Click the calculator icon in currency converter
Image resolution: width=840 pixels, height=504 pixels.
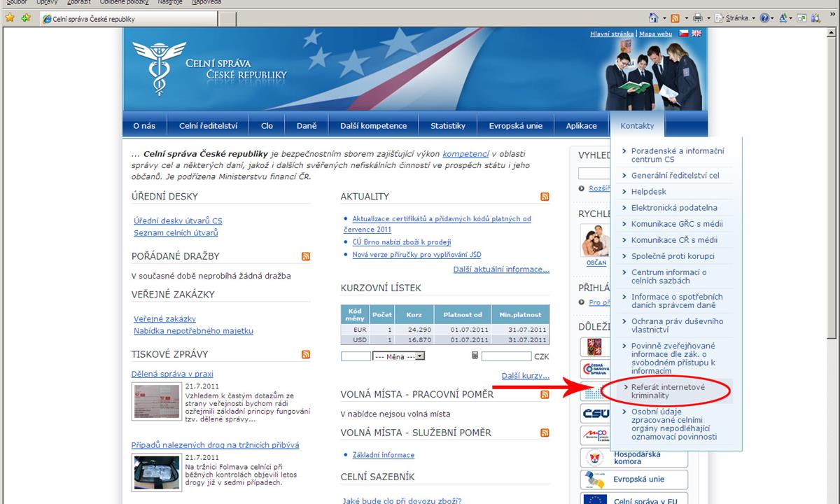tap(475, 356)
